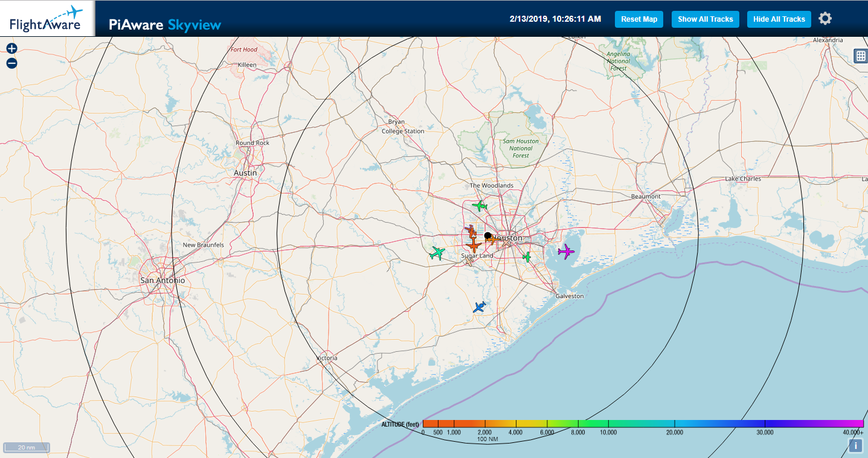Click the Victoria map label

(x=327, y=358)
